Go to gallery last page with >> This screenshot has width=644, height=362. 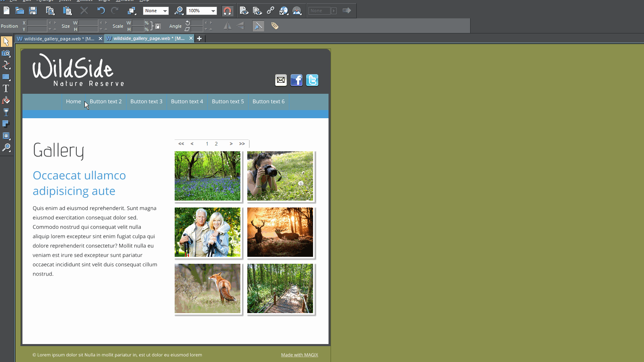(242, 144)
